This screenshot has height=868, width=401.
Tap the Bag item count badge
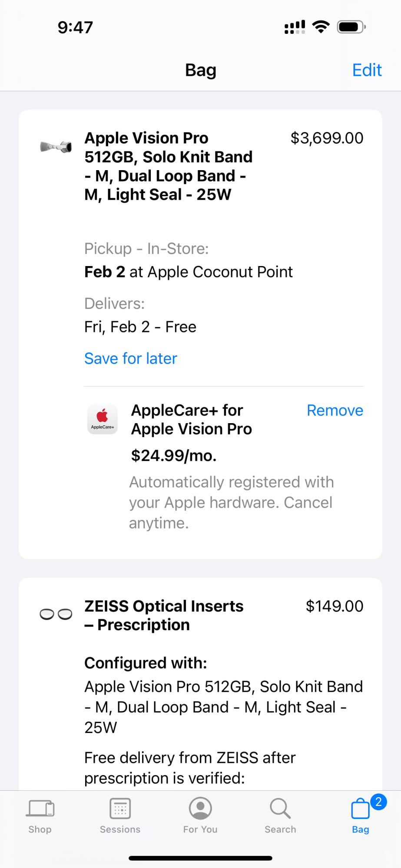point(378,802)
